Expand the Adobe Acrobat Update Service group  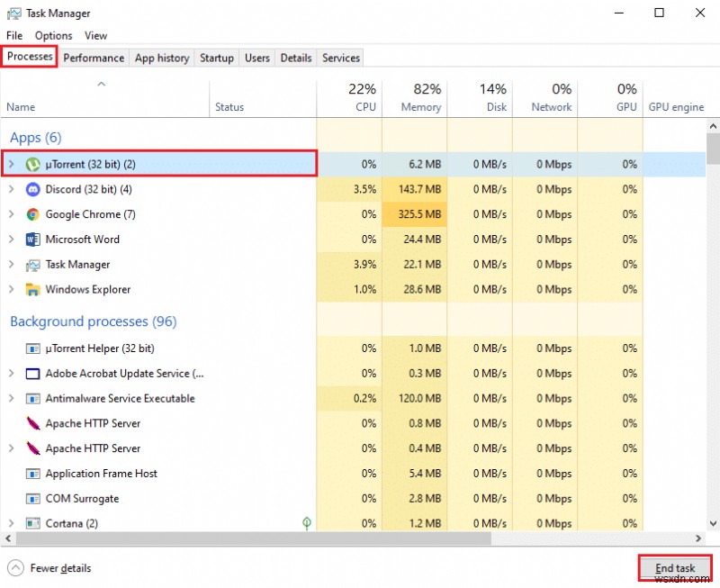click(x=12, y=374)
